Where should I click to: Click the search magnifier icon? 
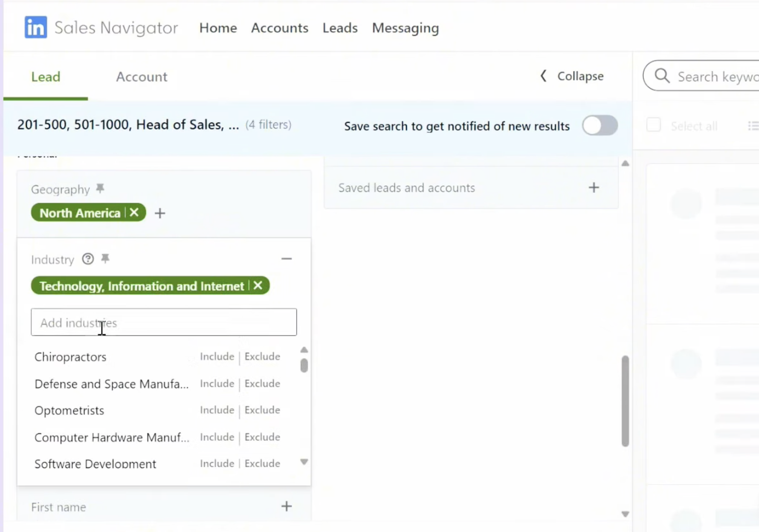tap(662, 76)
